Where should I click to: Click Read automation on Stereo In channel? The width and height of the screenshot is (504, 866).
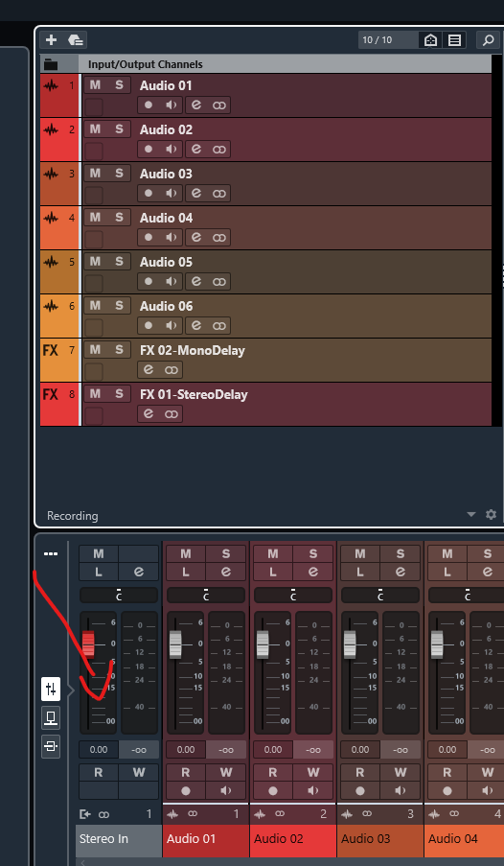(99, 773)
